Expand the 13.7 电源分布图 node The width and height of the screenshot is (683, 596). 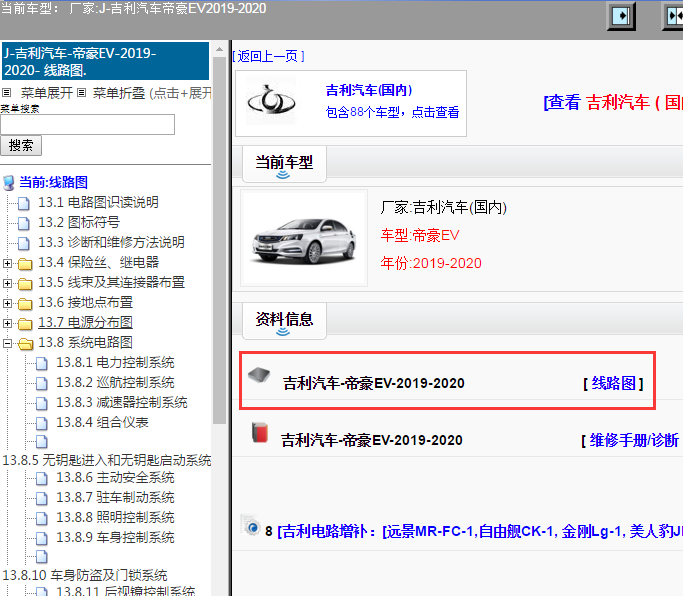pos(7,323)
